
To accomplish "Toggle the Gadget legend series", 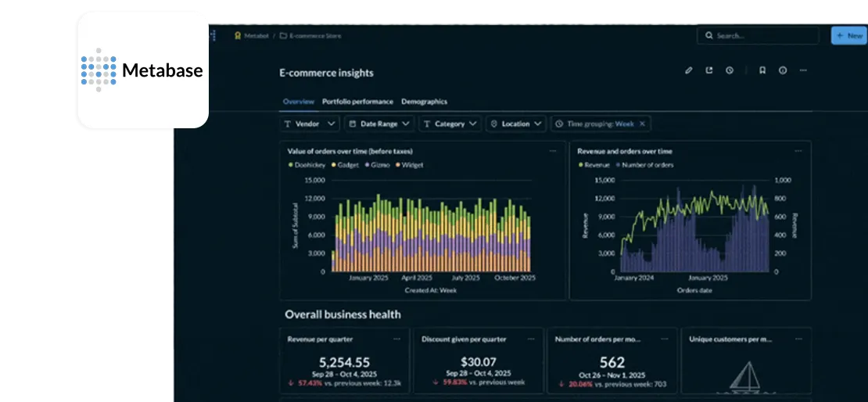I will 345,165.
